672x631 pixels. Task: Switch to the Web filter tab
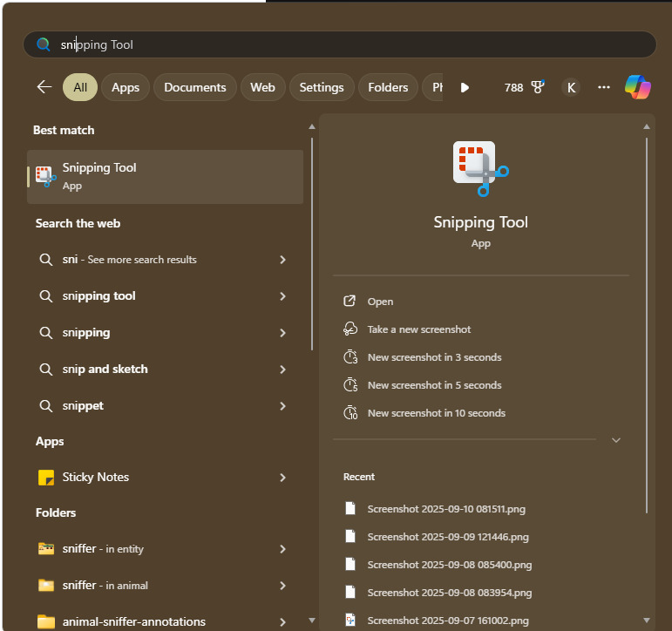tap(262, 87)
